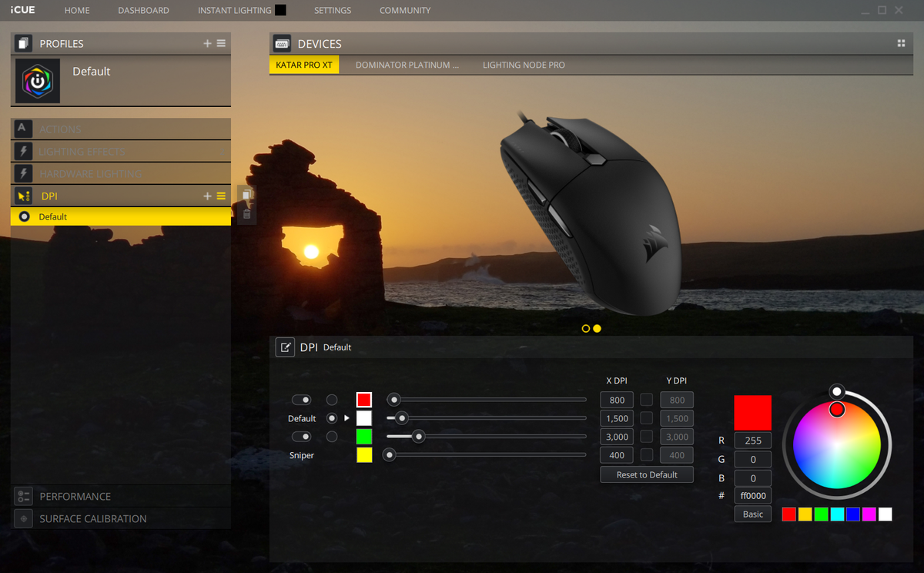The height and width of the screenshot is (573, 924).
Task: Click the Profiles panel stacked-pages icon
Action: (x=23, y=44)
